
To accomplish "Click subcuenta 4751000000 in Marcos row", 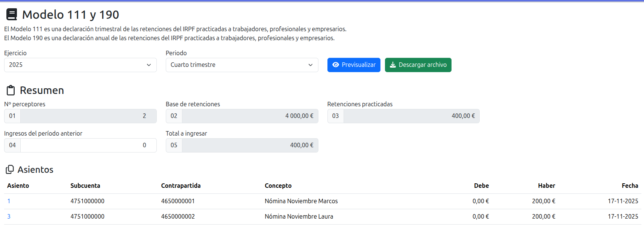I will tap(87, 201).
